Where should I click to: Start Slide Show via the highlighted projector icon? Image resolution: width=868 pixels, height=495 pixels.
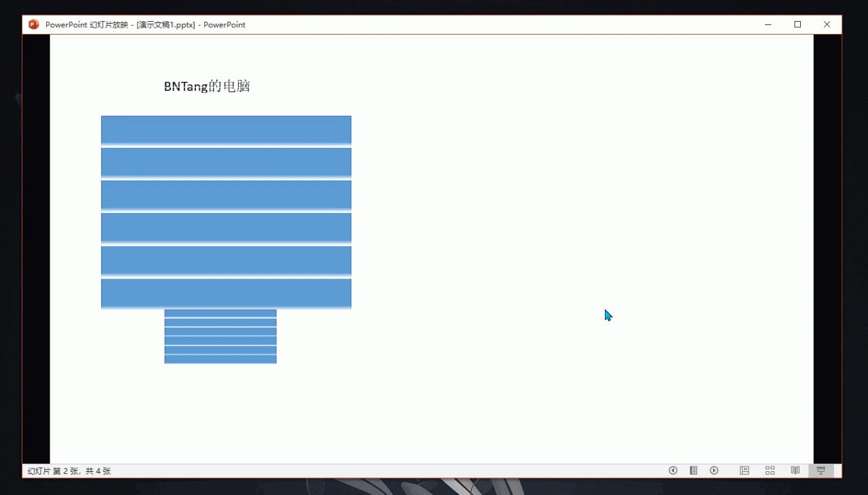[x=821, y=471]
